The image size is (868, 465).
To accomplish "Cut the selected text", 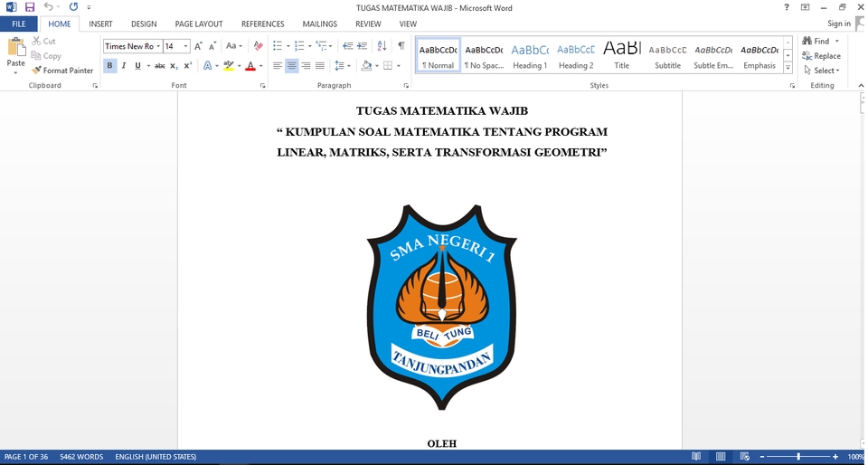I will point(43,41).
